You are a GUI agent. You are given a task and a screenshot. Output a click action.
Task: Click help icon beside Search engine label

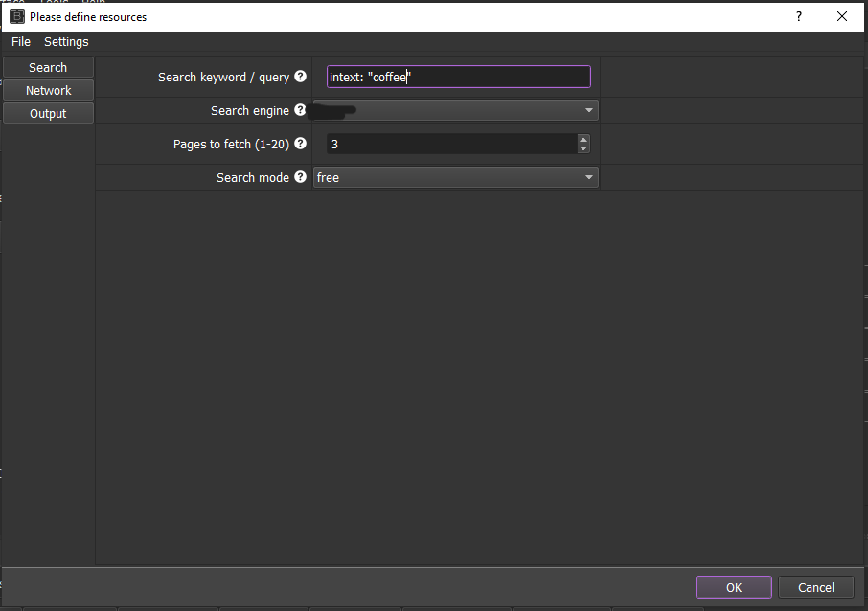coord(300,110)
